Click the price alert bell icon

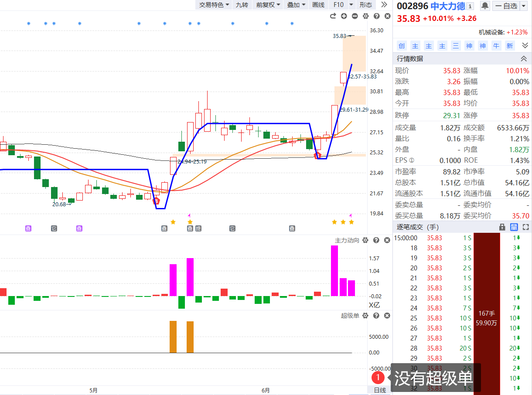[484, 6]
